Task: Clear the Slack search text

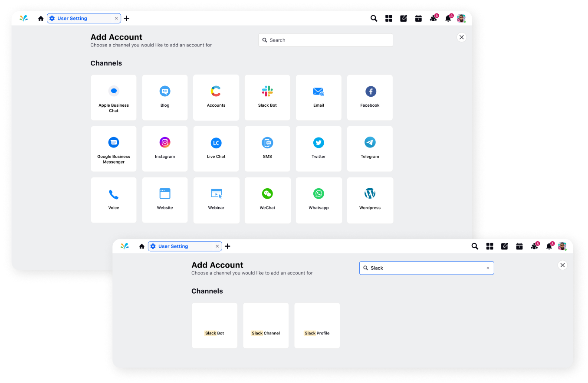Action: click(488, 268)
